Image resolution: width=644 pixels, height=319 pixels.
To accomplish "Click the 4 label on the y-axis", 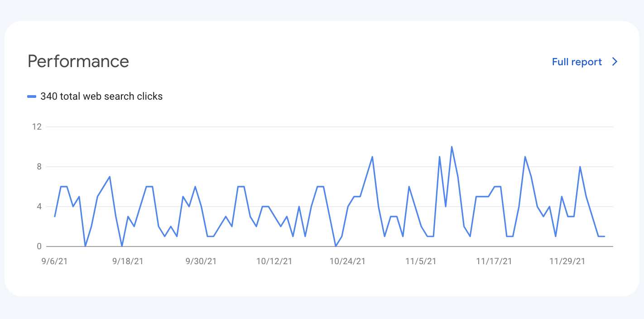I will click(39, 207).
